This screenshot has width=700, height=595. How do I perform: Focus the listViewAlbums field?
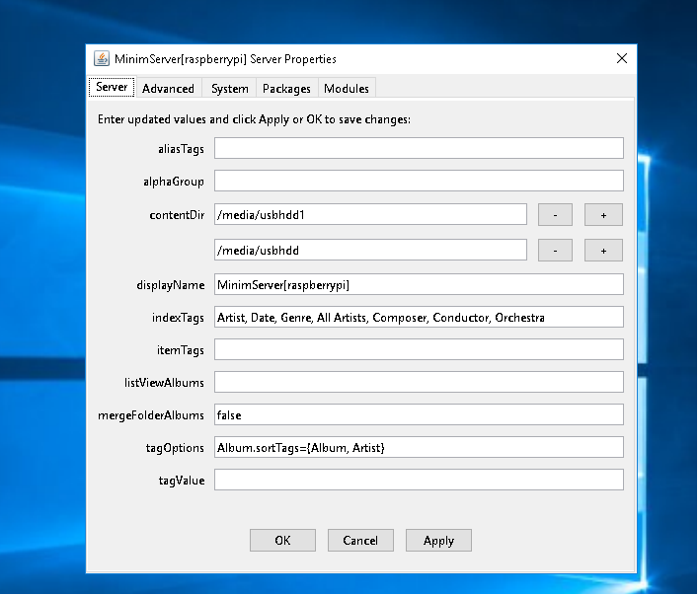pos(420,383)
